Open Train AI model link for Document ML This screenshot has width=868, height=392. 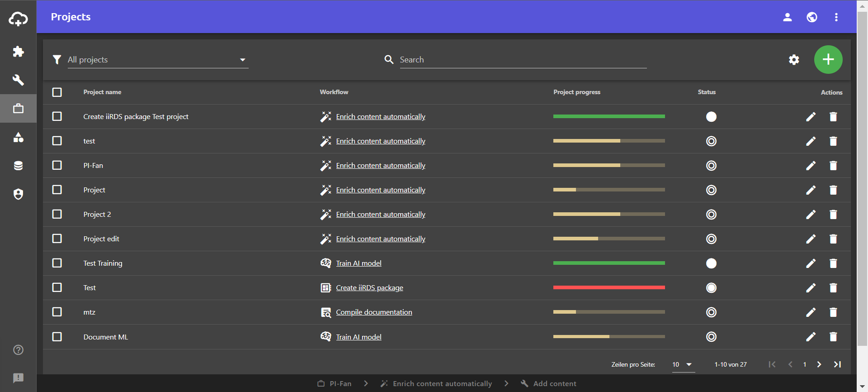tap(359, 337)
